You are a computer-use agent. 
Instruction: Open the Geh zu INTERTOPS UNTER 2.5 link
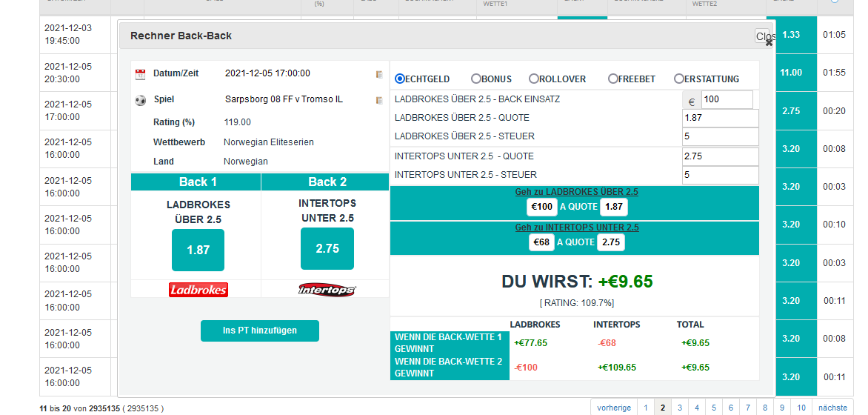pyautogui.click(x=577, y=228)
